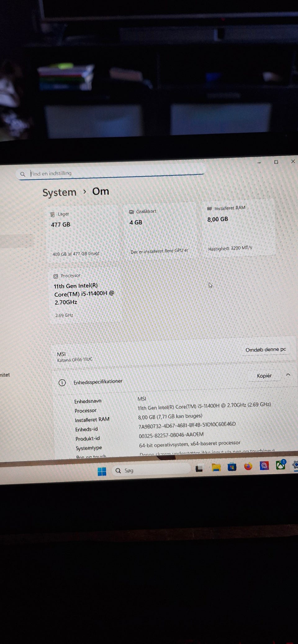Minimize the Settings window
Viewport: 298px width, 644px height.
click(x=259, y=162)
